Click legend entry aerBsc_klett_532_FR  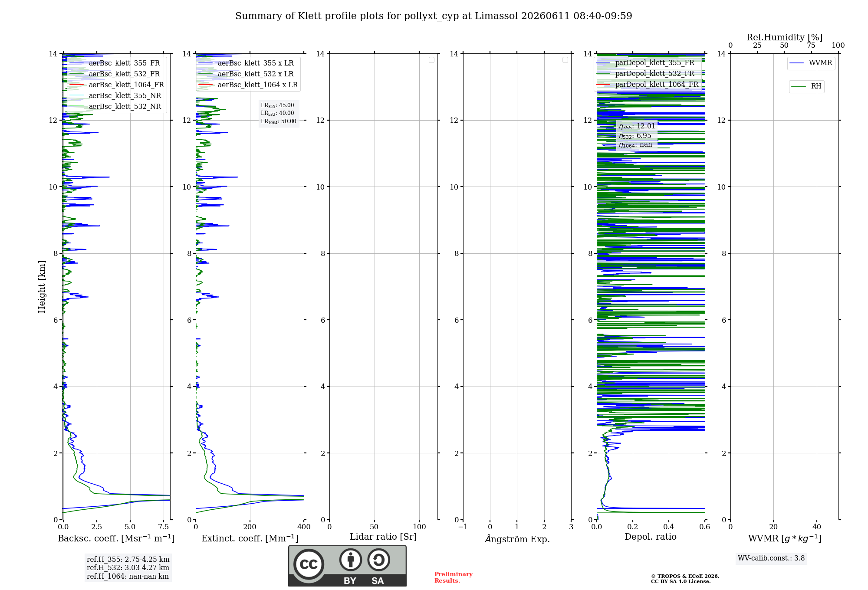tap(124, 74)
